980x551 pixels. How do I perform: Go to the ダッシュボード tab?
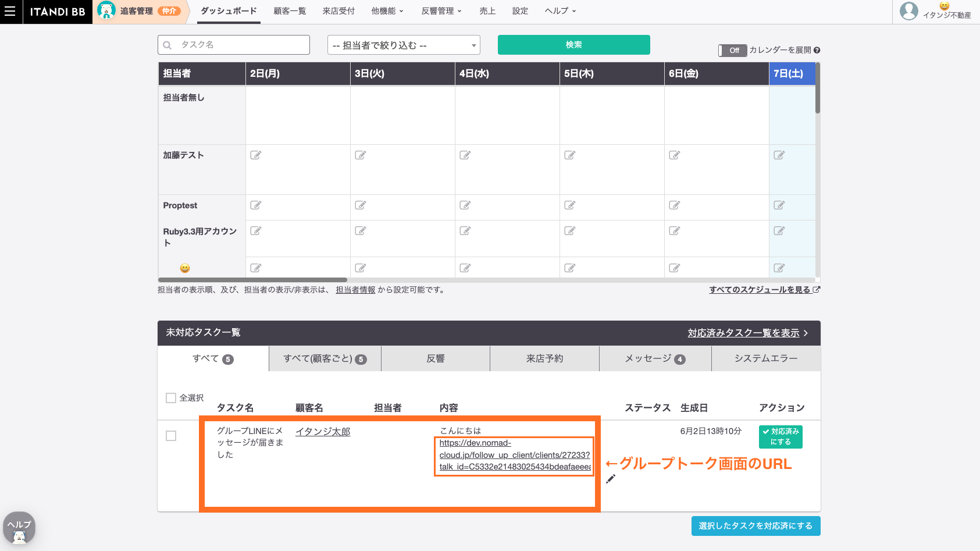tap(229, 11)
